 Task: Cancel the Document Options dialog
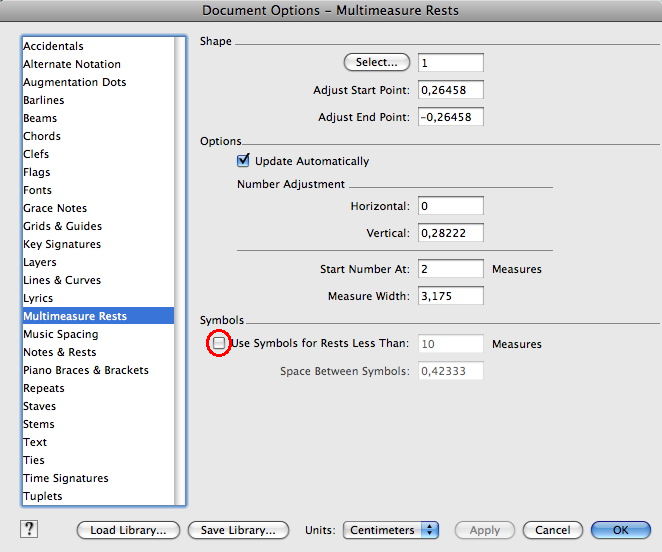(x=552, y=530)
